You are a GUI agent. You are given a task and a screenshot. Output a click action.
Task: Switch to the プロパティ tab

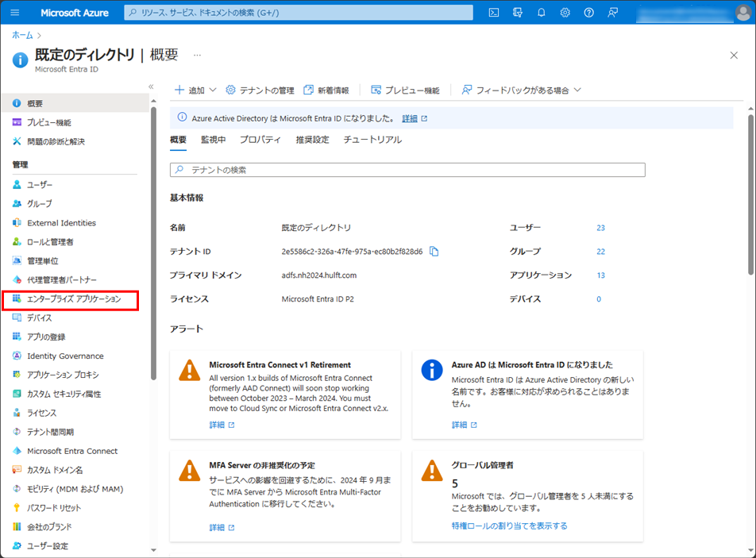260,140
